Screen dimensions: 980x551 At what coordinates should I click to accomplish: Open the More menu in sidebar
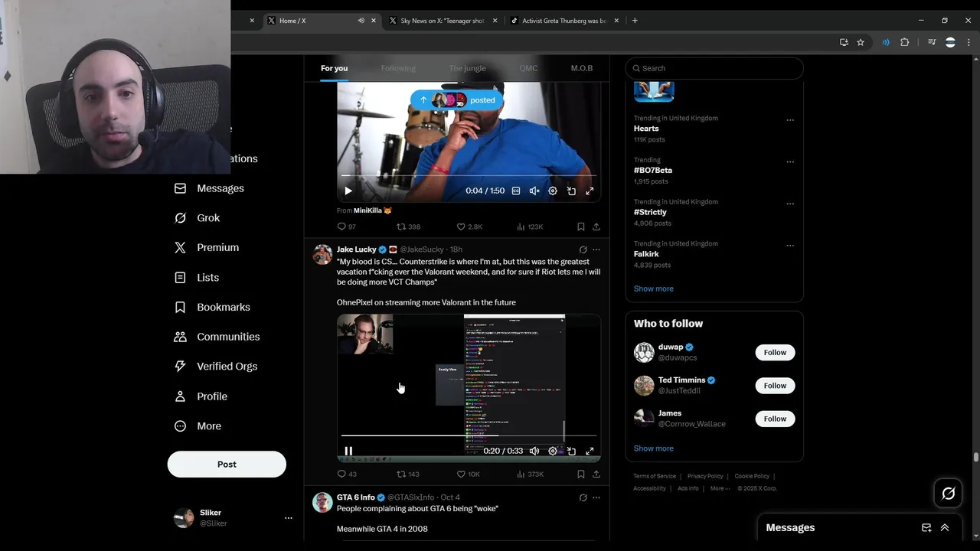coord(198,426)
